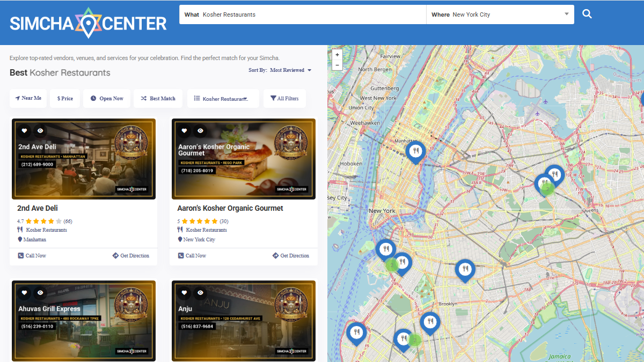Click phone number (718) 205-8019
The height and width of the screenshot is (362, 644).
197,171
